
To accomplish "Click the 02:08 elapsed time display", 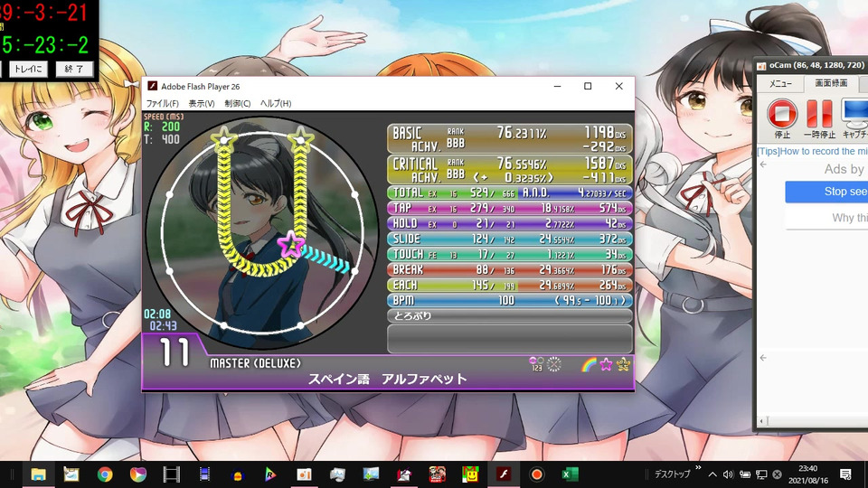I will click(x=157, y=314).
